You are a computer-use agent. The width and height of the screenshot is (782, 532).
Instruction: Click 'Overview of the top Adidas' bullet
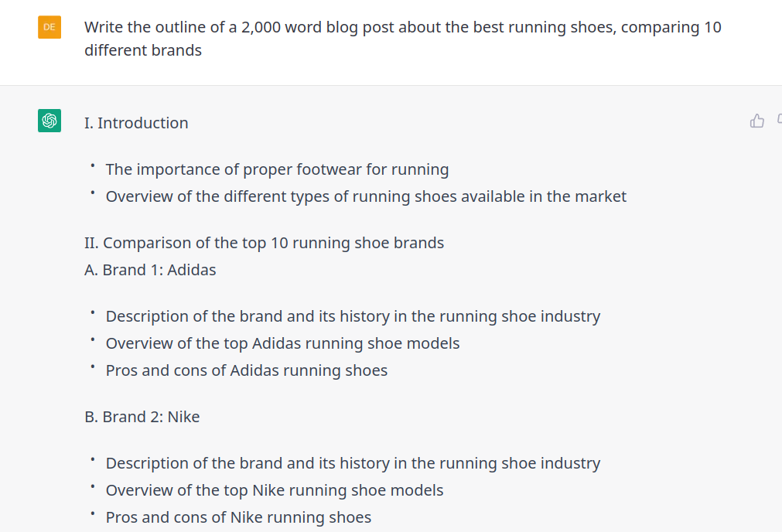[283, 343]
